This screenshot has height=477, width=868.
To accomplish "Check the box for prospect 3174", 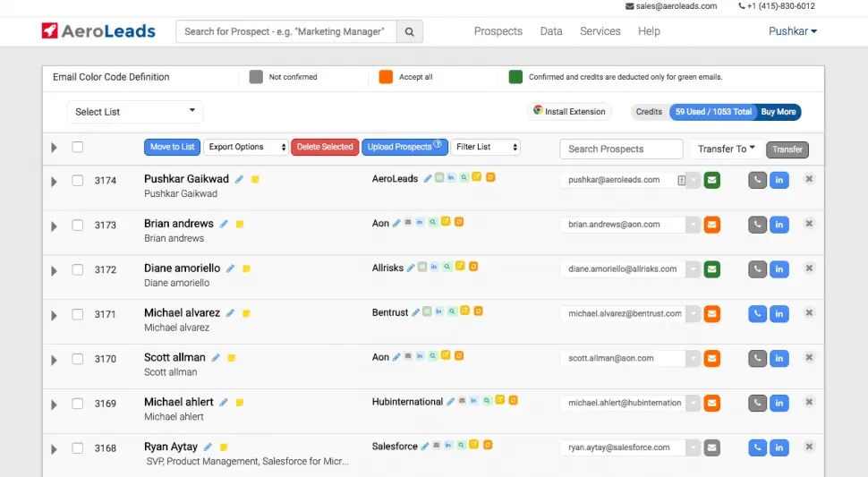I will tap(78, 181).
